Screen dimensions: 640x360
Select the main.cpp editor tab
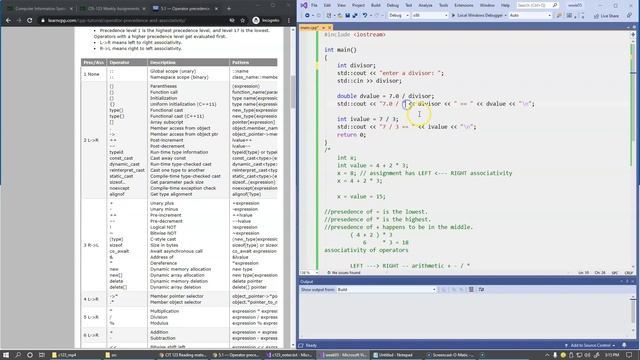click(310, 27)
